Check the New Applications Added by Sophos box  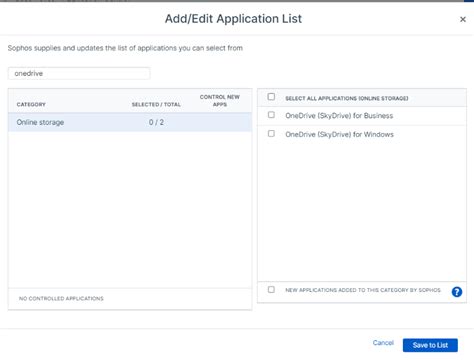pos(271,289)
